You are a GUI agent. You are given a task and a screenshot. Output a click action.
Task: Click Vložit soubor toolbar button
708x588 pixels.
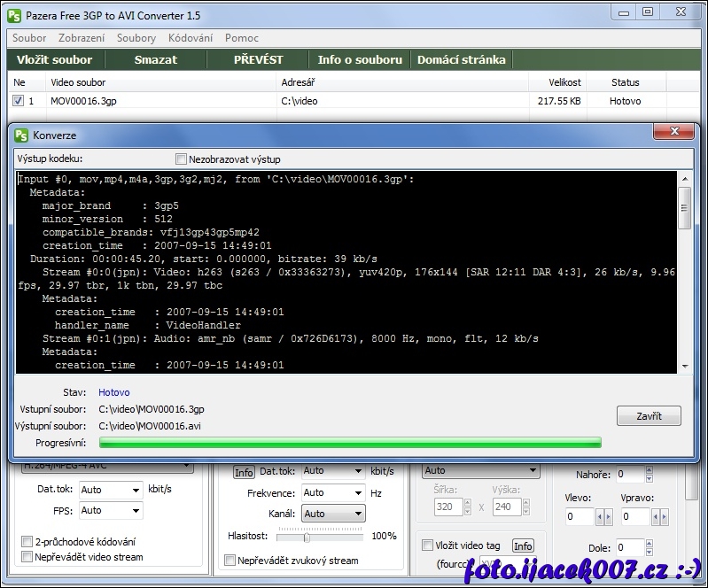(55, 59)
